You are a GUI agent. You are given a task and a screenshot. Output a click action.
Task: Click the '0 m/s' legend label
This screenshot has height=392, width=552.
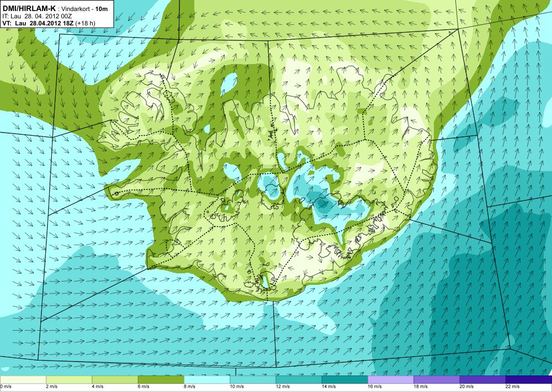click(6, 386)
